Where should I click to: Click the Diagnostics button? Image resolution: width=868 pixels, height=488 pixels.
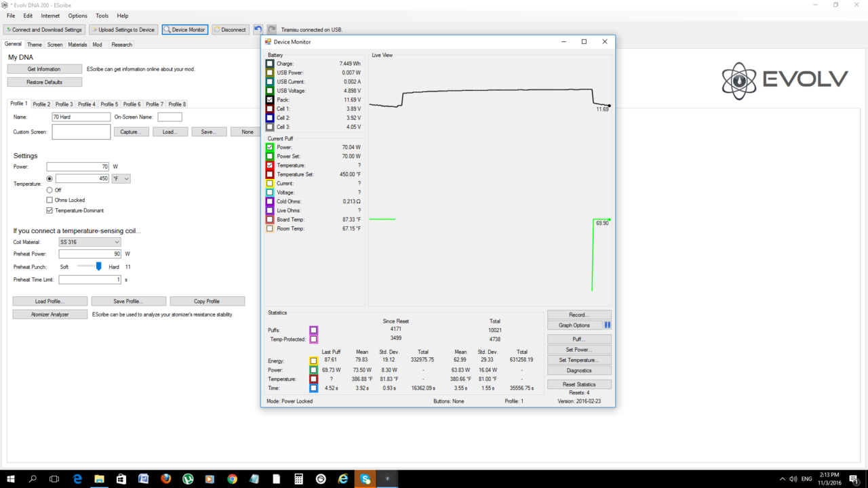pos(579,371)
